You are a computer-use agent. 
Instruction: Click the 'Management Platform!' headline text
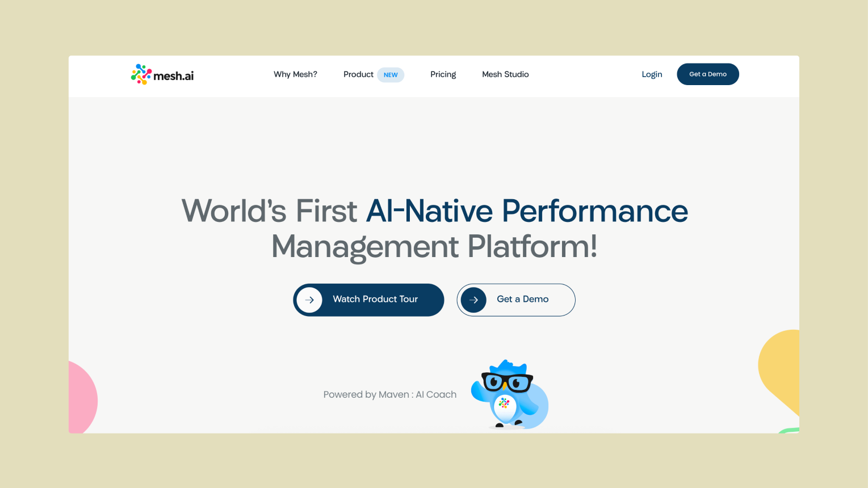(434, 247)
